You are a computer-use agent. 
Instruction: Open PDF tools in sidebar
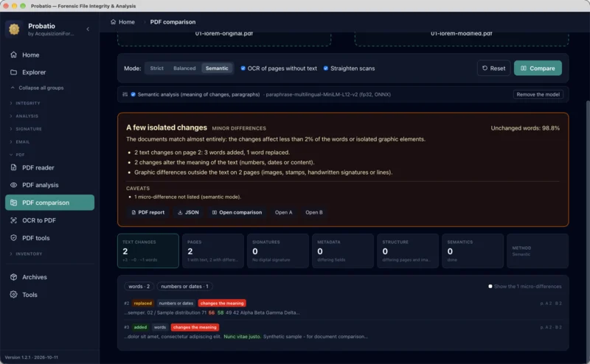(49, 238)
